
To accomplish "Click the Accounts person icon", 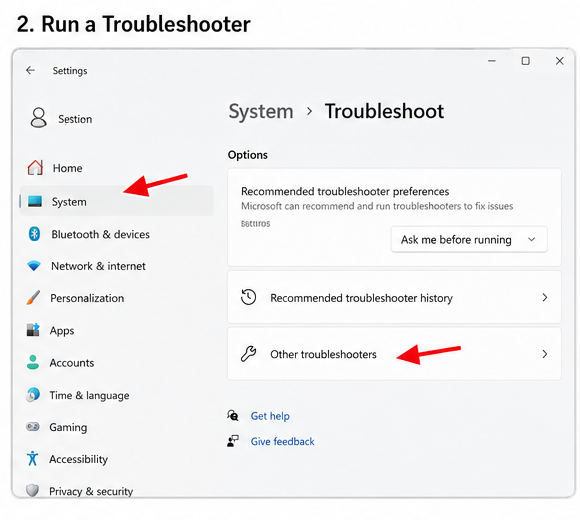I will 33,362.
